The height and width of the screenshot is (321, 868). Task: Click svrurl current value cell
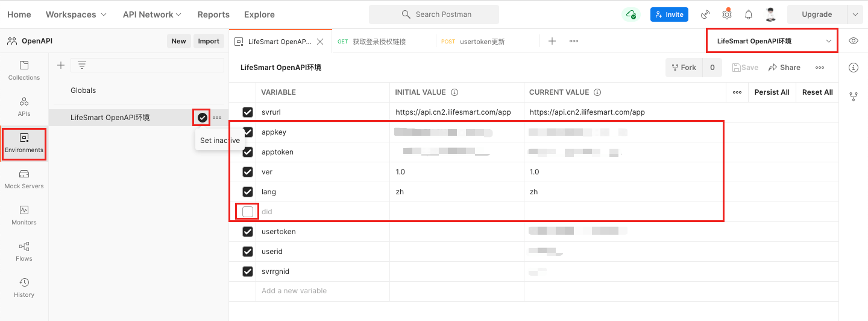624,112
